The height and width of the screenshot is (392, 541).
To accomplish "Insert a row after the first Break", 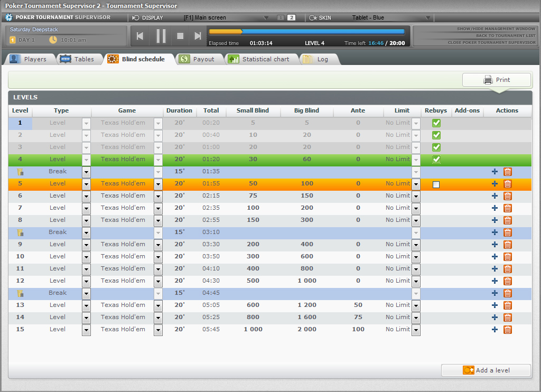I will coord(495,172).
